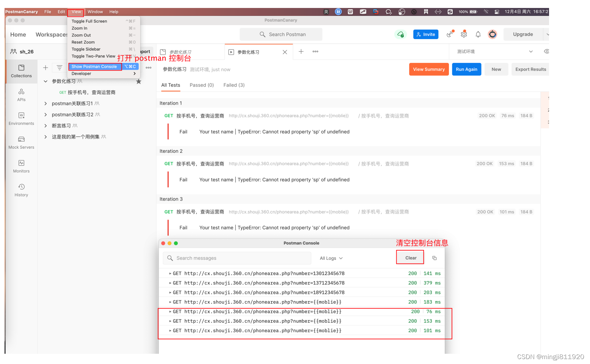590x364 pixels.
Task: Star the 参数化练习 collection
Action: coord(139,82)
